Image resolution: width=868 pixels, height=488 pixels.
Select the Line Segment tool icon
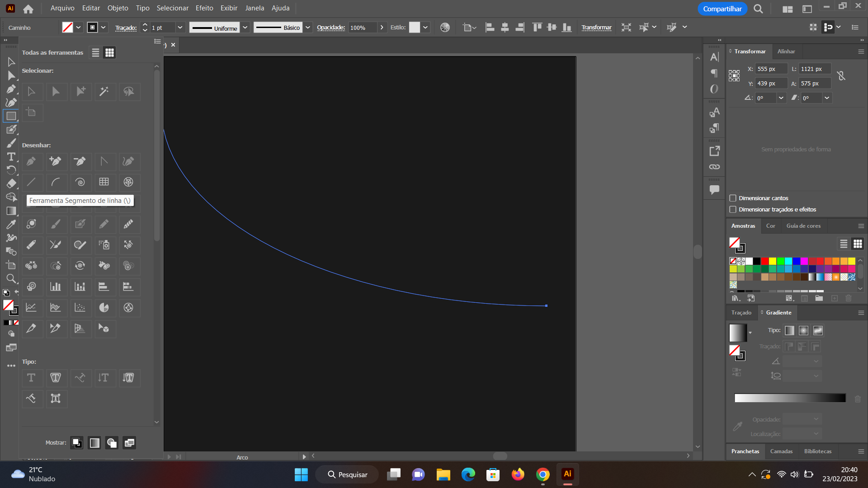point(31,182)
